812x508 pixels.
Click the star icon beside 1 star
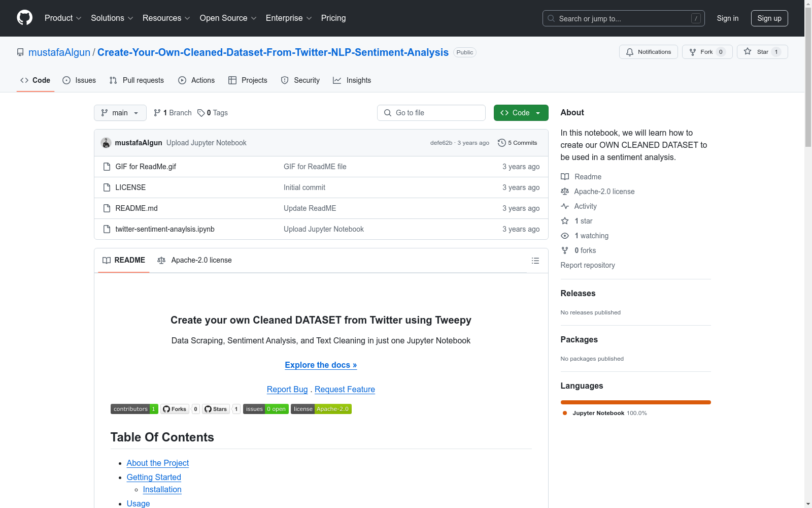pyautogui.click(x=565, y=221)
